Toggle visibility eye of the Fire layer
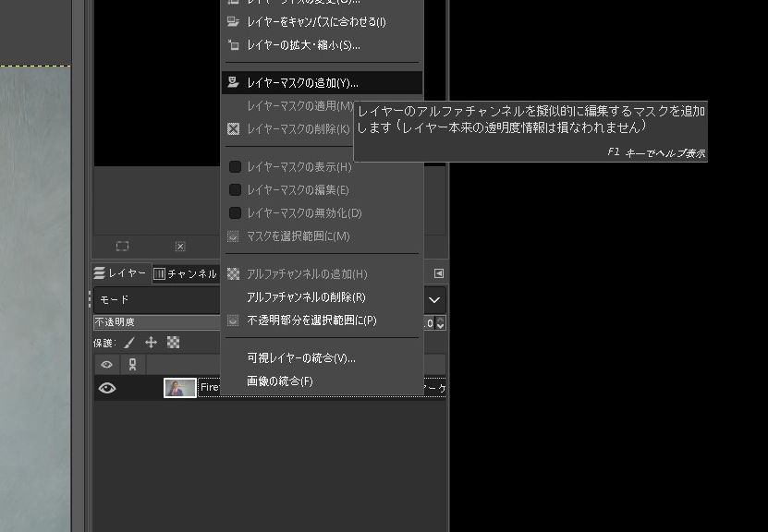The image size is (768, 532). pyautogui.click(x=107, y=389)
